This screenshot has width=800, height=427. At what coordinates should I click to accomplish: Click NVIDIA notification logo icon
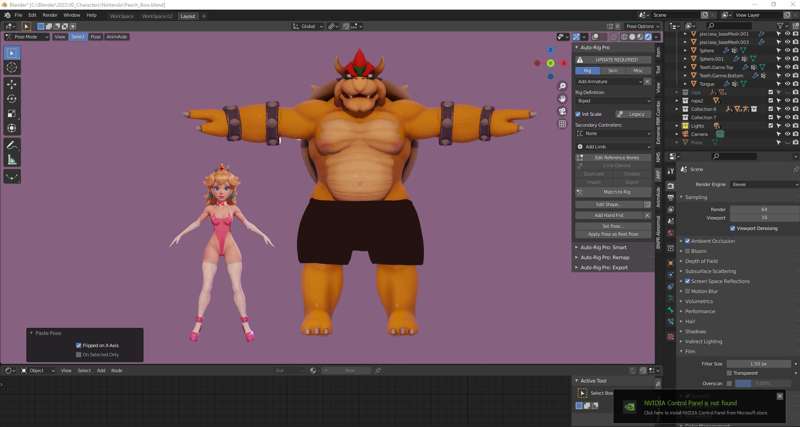tap(630, 407)
